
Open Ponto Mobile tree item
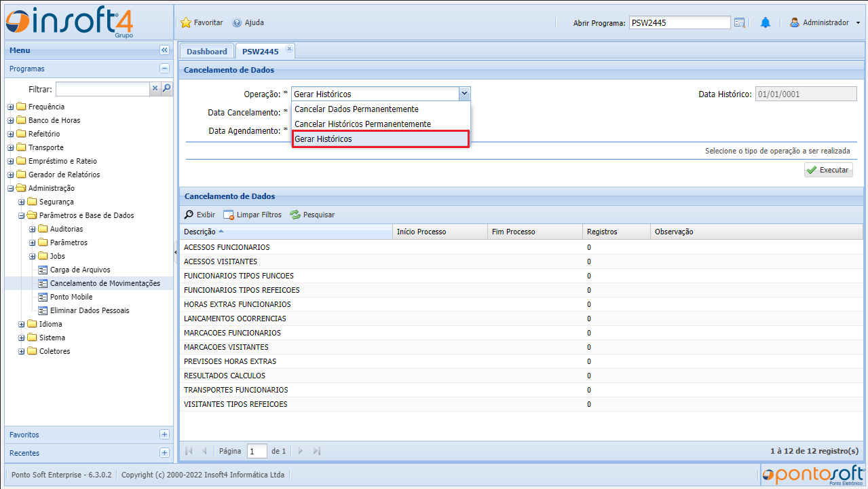pos(71,297)
